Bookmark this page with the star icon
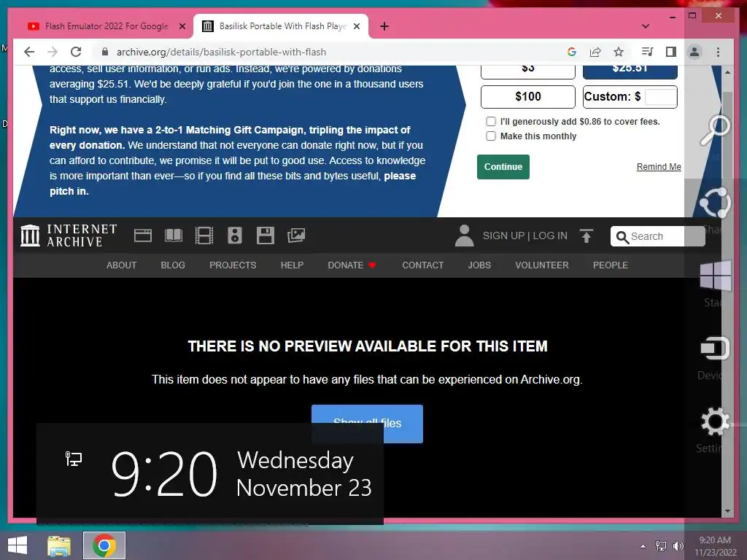Image resolution: width=747 pixels, height=560 pixels. pos(619,52)
